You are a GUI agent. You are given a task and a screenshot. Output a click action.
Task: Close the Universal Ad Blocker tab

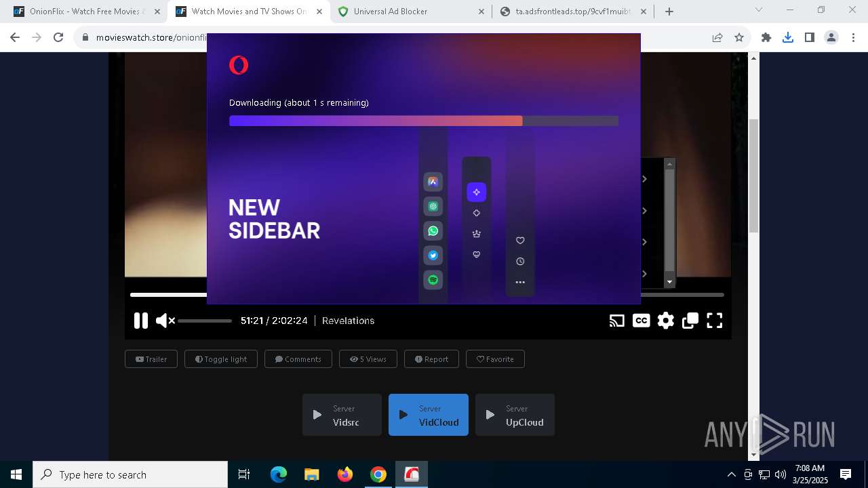tap(481, 11)
